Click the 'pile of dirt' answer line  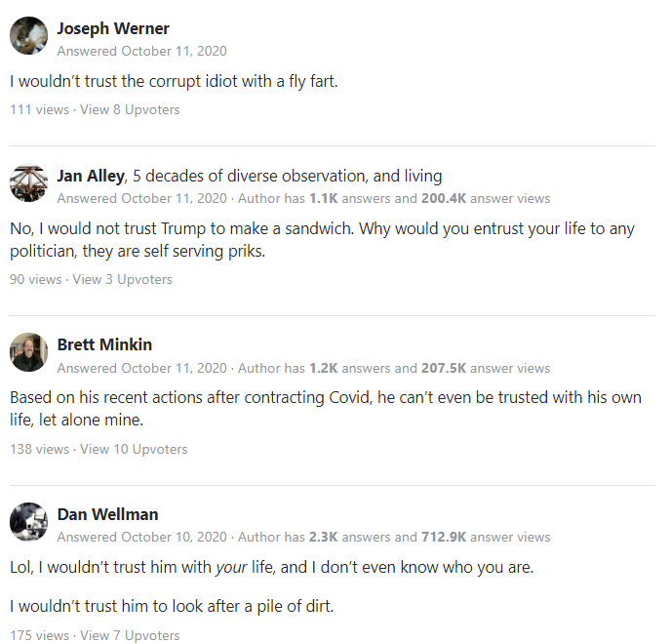click(172, 606)
